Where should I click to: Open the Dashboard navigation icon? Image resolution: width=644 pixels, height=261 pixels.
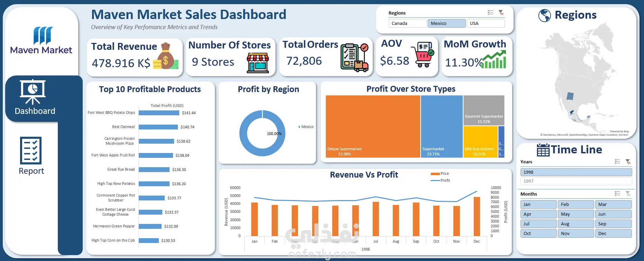(33, 92)
